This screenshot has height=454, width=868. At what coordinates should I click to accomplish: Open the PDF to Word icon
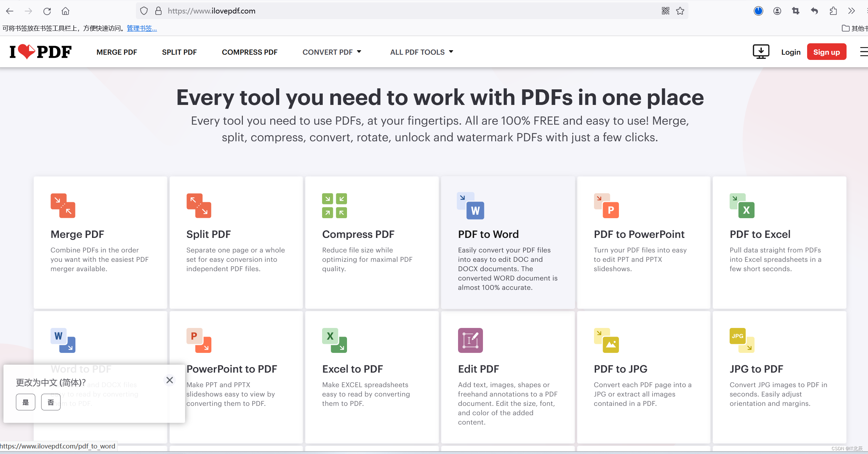point(470,206)
